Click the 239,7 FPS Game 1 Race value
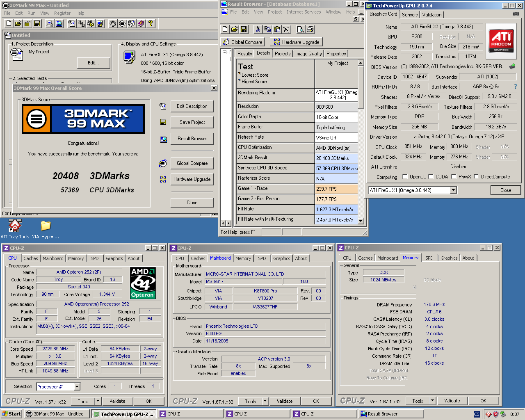The image size is (525, 420). click(x=336, y=189)
